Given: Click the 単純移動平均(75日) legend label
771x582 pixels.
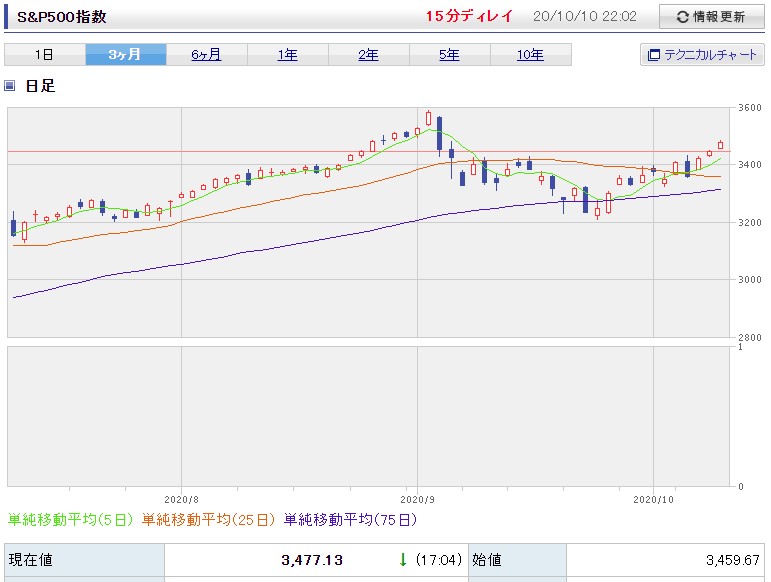Looking at the screenshot, I should (350, 520).
